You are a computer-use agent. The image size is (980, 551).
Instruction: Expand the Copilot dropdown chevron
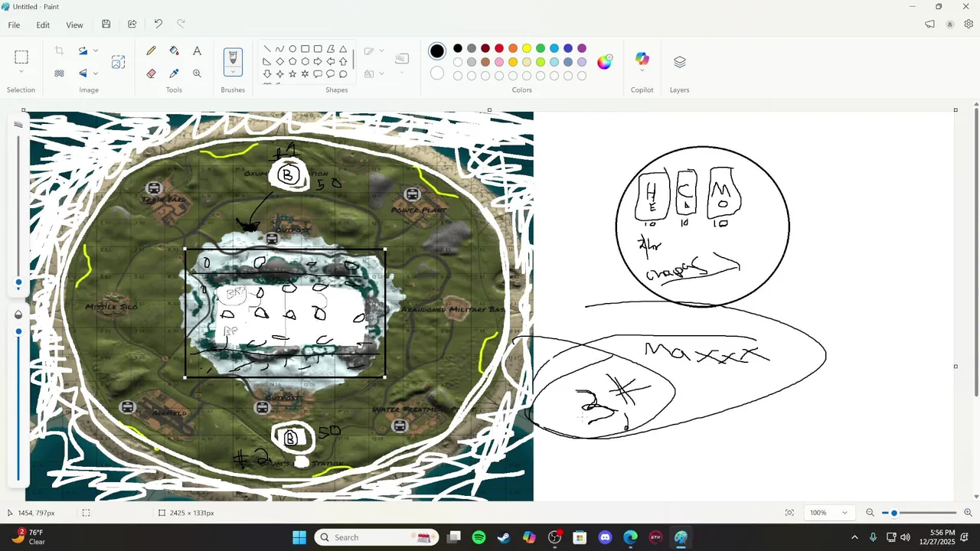pos(642,72)
